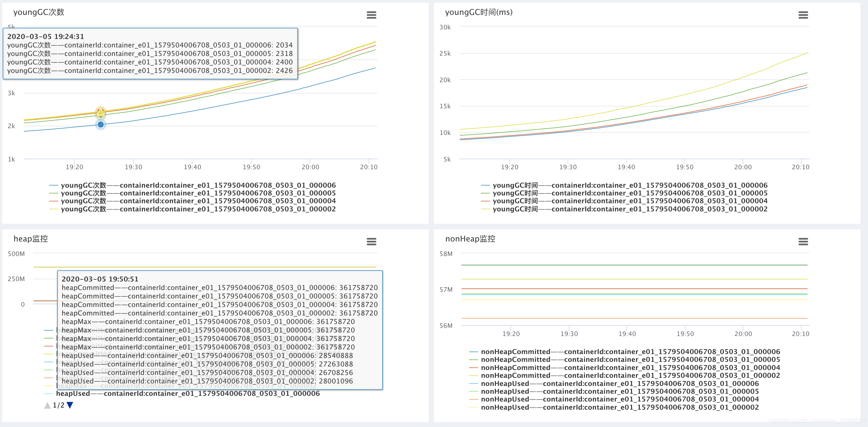Image resolution: width=868 pixels, height=427 pixels.
Task: Open the youngGC次数 chart hamburger menu
Action: coord(371,15)
